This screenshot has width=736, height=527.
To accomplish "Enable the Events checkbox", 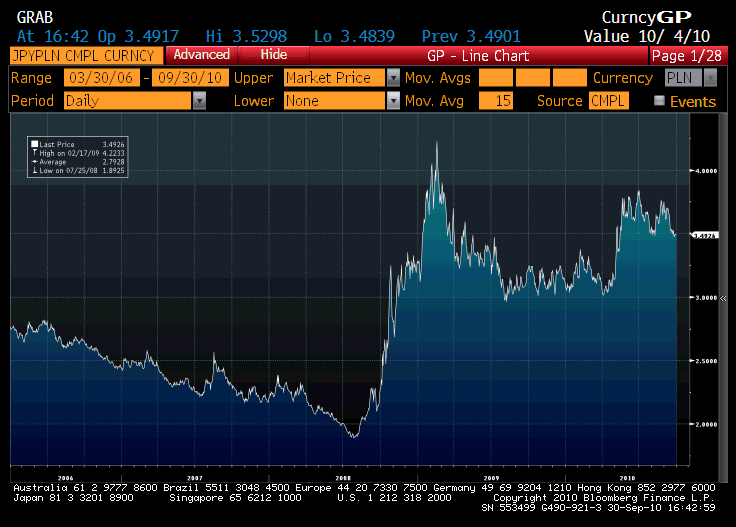I will pyautogui.click(x=659, y=101).
